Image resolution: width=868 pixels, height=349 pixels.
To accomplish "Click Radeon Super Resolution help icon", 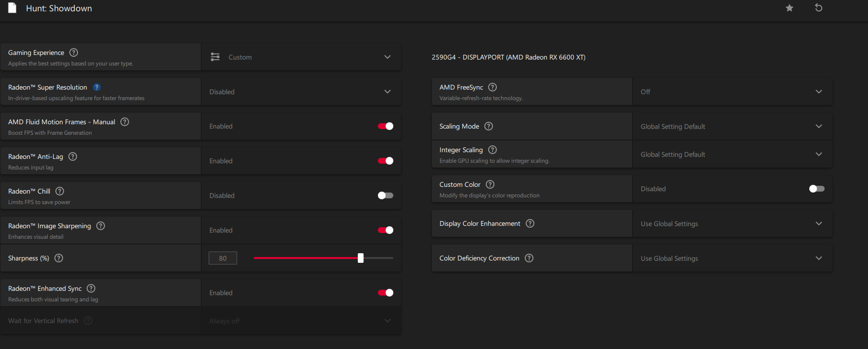I will (x=97, y=87).
